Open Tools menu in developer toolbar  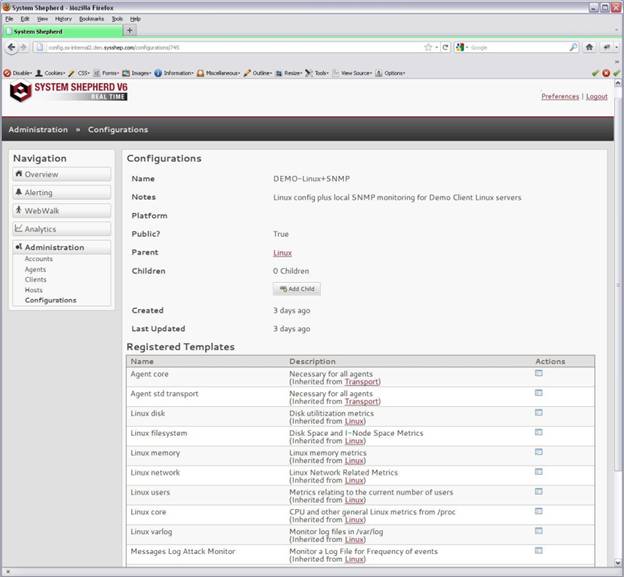point(317,73)
